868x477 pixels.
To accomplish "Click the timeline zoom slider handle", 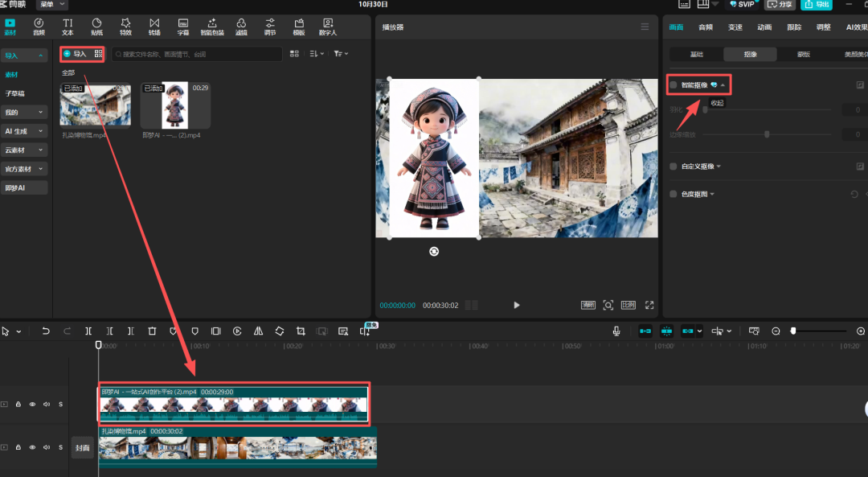I will (x=792, y=331).
